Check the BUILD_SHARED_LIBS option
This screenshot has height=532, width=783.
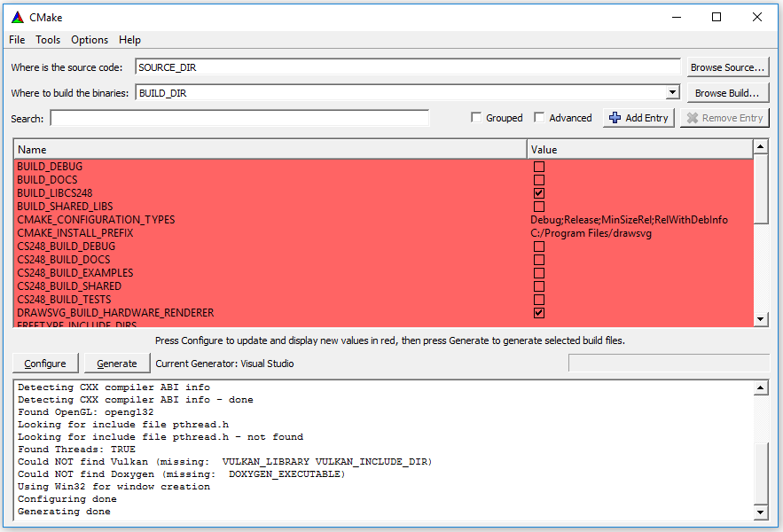[x=539, y=207]
